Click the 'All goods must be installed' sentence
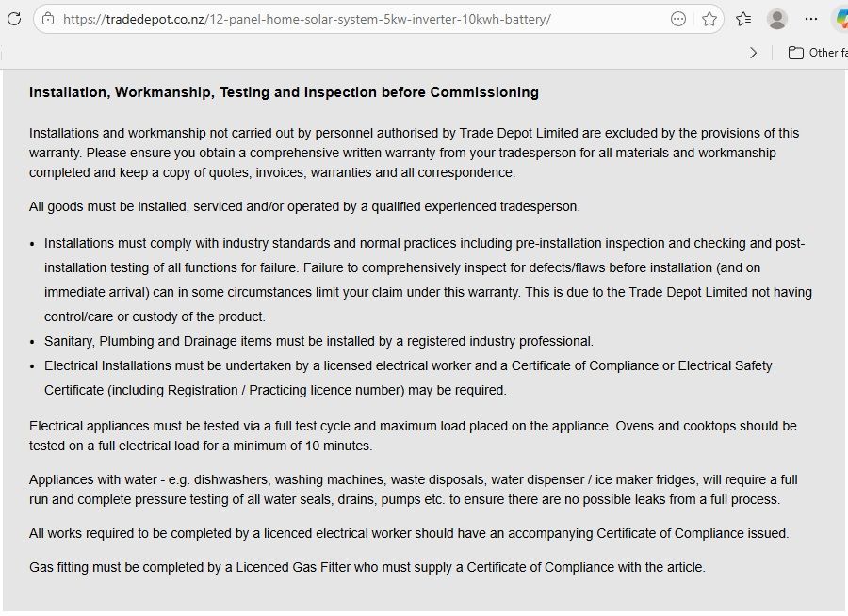 pyautogui.click(x=304, y=206)
